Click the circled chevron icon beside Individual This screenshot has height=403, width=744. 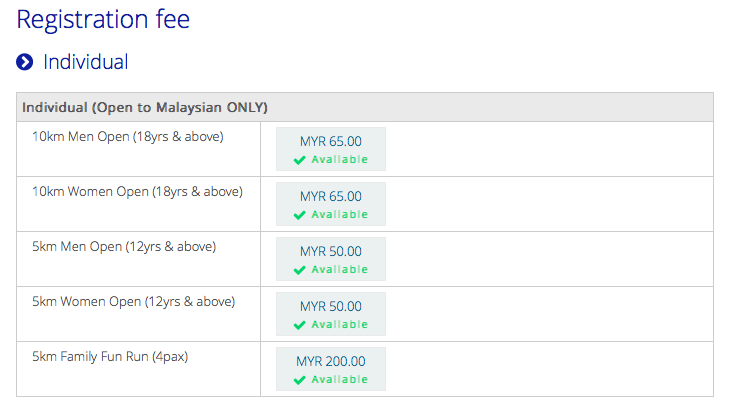(25, 63)
